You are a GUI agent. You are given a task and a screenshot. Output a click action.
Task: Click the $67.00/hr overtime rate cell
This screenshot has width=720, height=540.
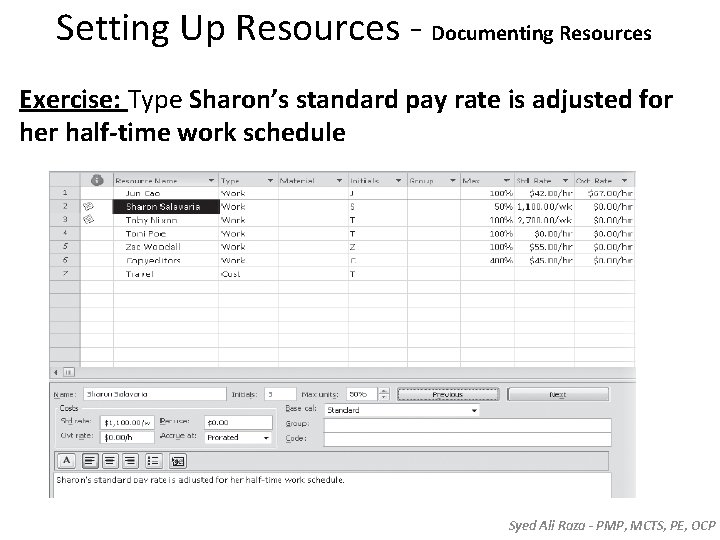point(604,193)
